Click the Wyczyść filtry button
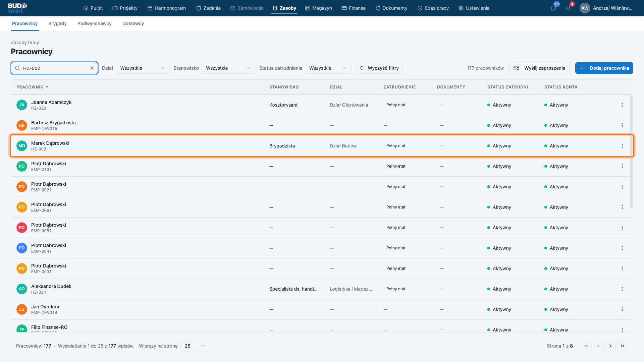The image size is (644, 362). 379,68
